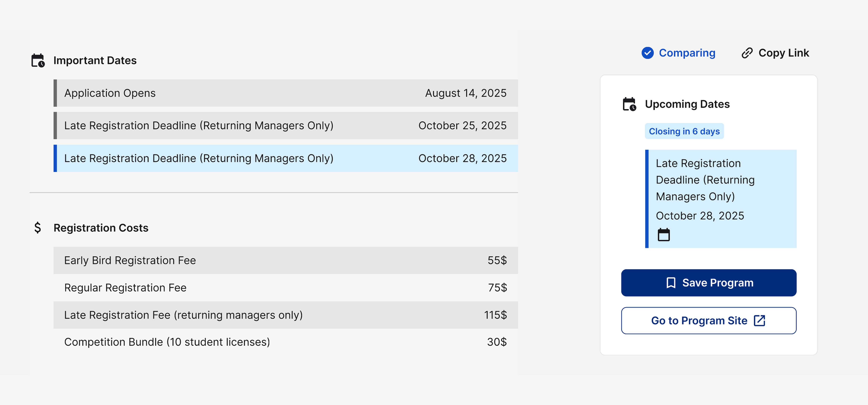
Task: Copy Link to this program
Action: pyautogui.click(x=775, y=53)
